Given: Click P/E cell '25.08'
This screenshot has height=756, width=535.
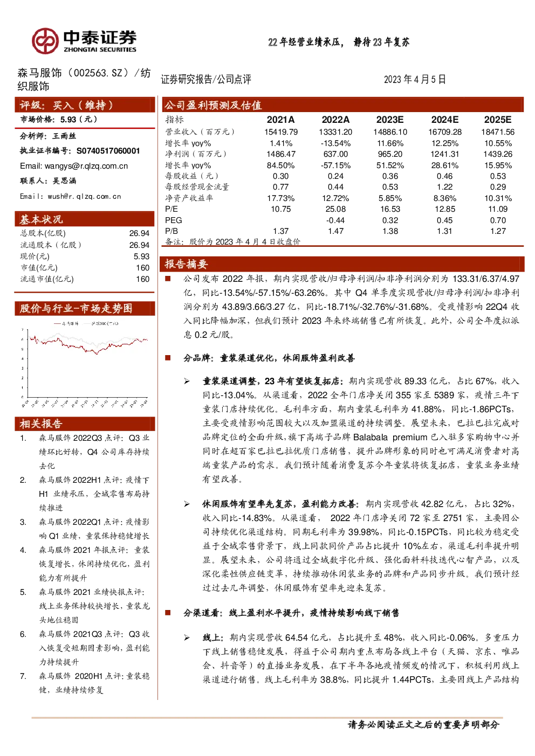Looking at the screenshot, I should point(335,209).
